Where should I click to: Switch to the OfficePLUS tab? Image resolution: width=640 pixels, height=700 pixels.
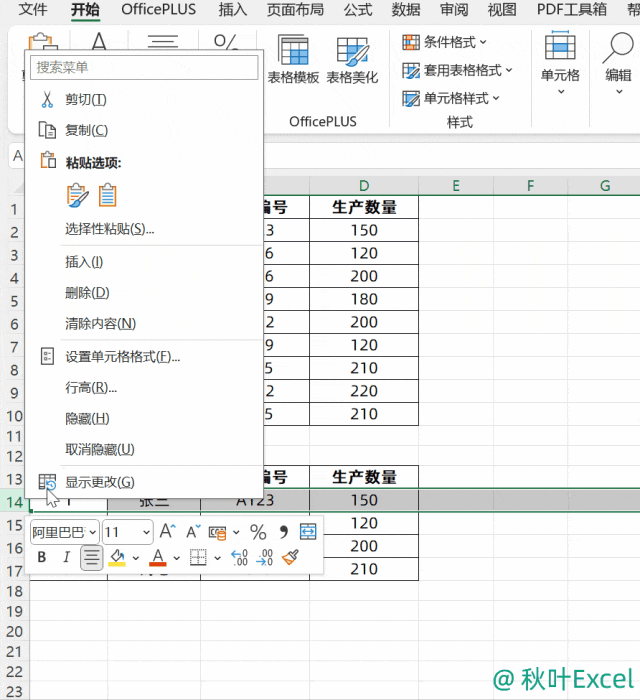[x=158, y=9]
